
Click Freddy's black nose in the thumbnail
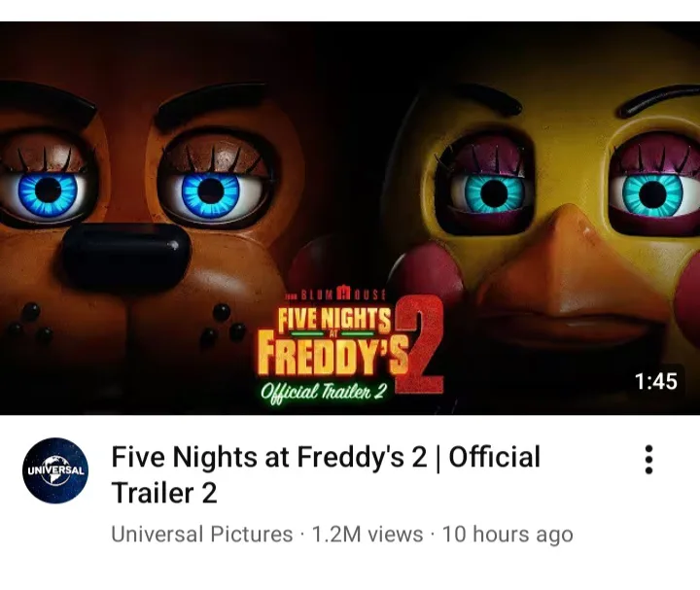click(126, 252)
